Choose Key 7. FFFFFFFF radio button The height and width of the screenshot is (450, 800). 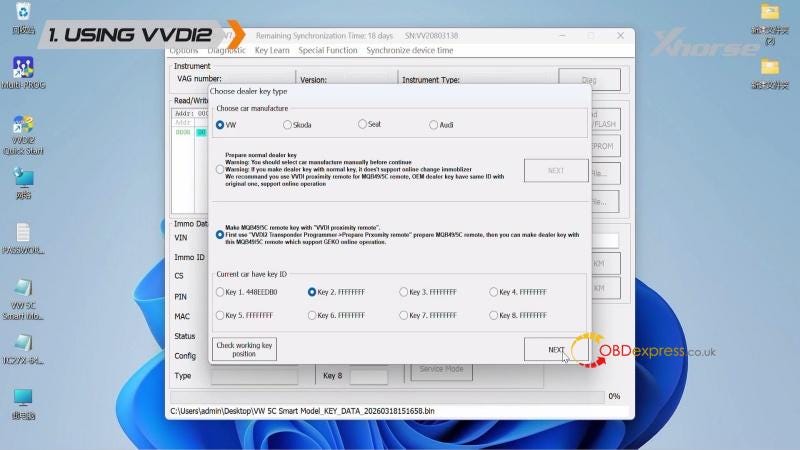(404, 315)
